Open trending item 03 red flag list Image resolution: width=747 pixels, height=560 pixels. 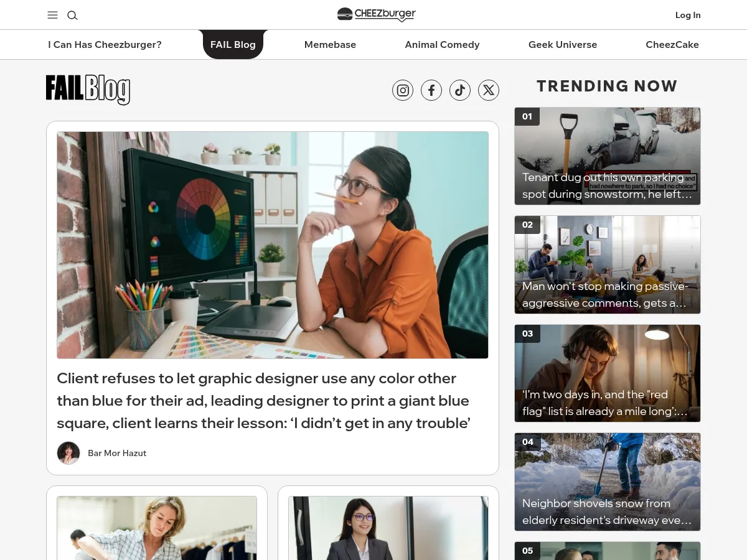608,373
